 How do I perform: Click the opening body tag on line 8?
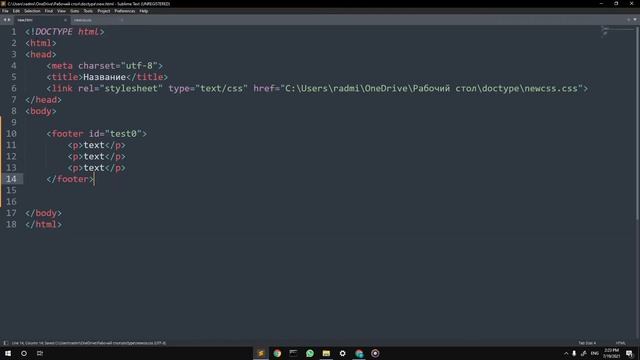pos(41,111)
